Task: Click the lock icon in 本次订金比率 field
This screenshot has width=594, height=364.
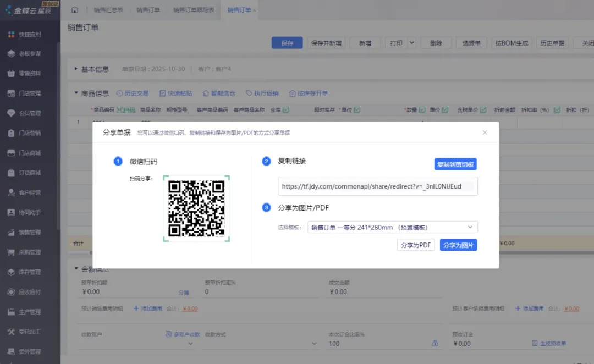Action: (x=435, y=343)
